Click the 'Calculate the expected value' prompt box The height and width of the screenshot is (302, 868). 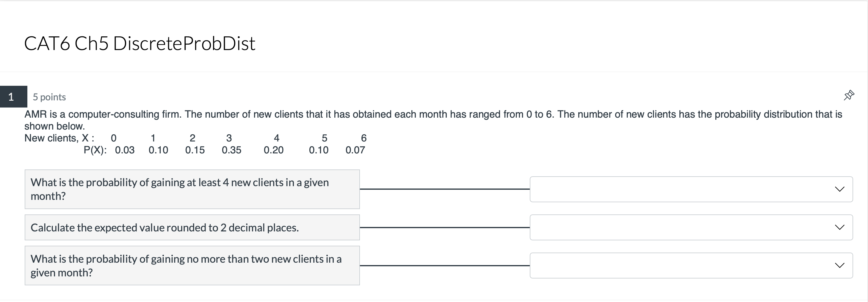click(192, 228)
